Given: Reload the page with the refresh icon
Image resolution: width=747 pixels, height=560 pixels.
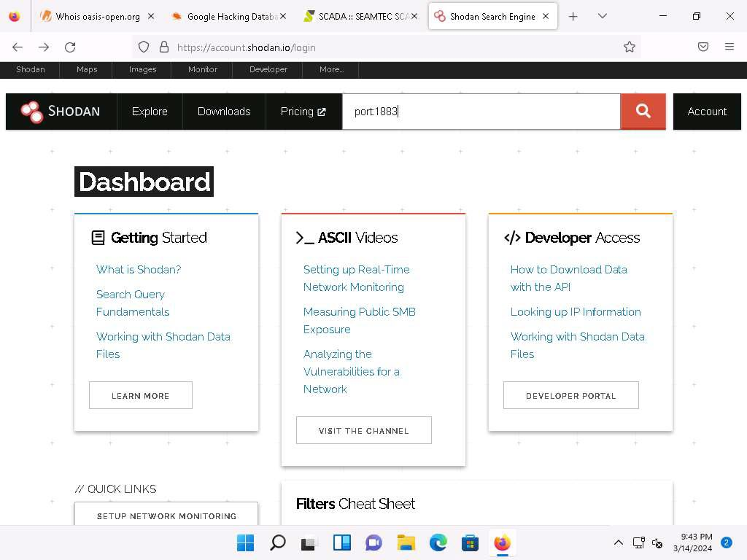Looking at the screenshot, I should [70, 47].
